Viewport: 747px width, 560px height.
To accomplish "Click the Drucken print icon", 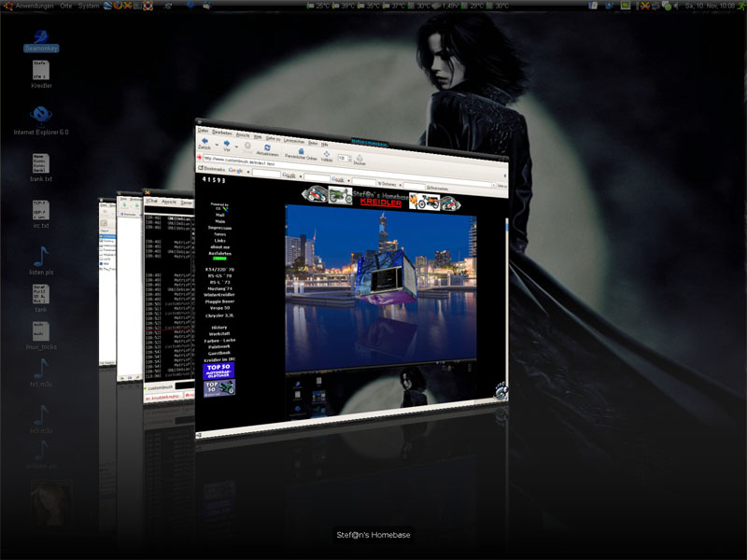I will [358, 159].
